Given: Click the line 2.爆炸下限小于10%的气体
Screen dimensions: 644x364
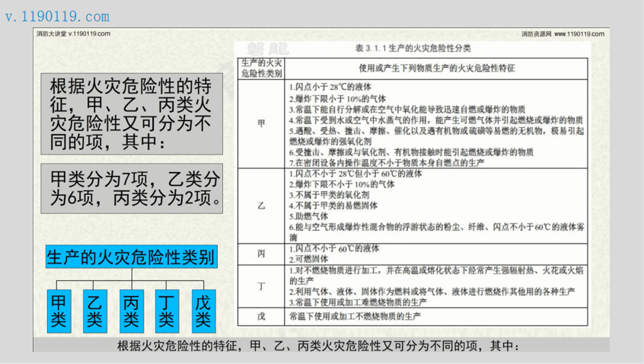Looking at the screenshot, I should coord(337,98).
